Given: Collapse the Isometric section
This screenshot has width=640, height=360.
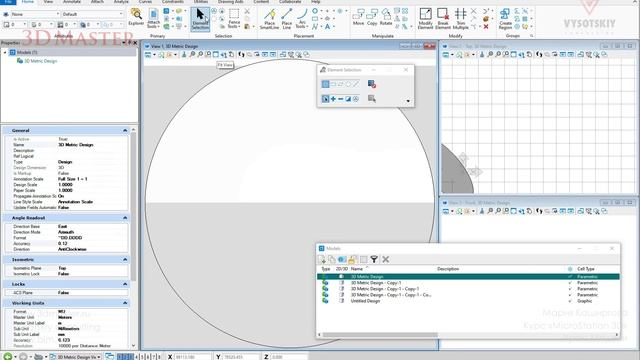Looking at the screenshot, I should click(125, 260).
